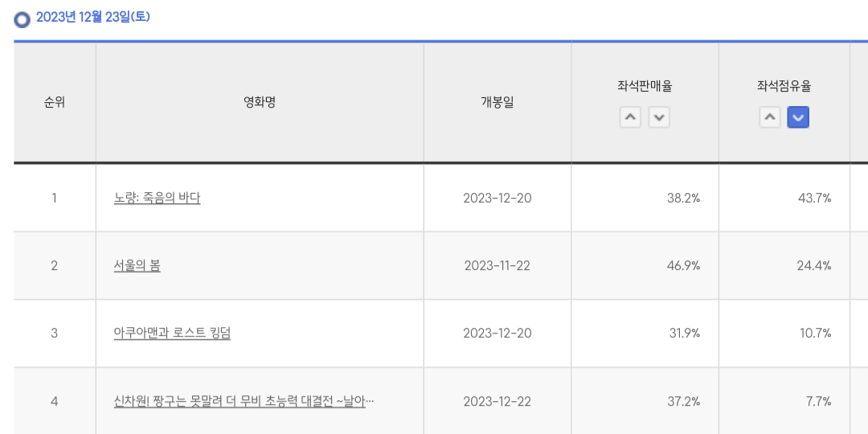Click the 좌석판매율 header label
This screenshot has width=868, height=434.
(645, 87)
